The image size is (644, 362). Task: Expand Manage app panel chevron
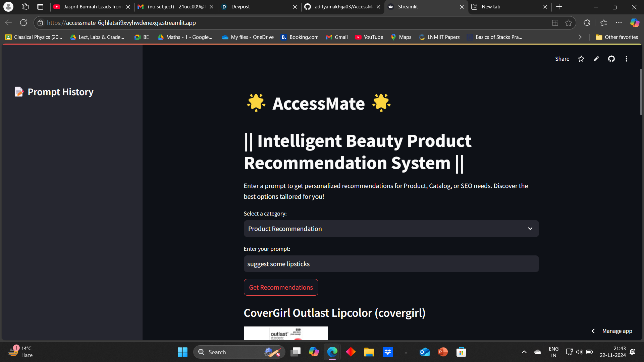point(593,331)
